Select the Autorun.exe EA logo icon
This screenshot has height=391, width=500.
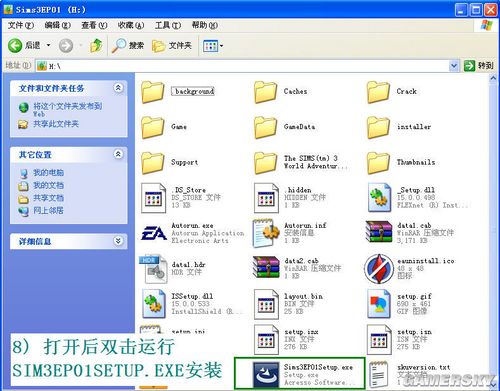153,233
